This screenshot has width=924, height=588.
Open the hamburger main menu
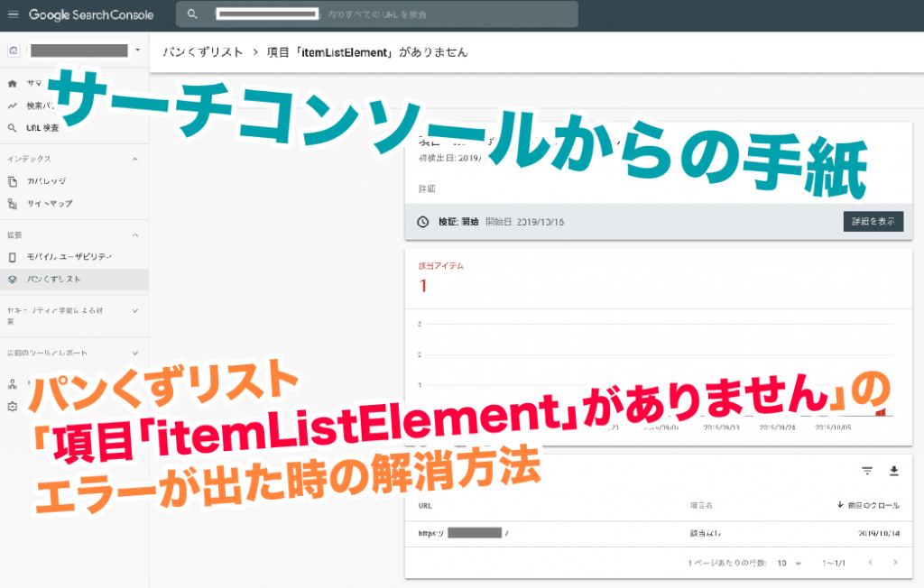click(x=13, y=14)
